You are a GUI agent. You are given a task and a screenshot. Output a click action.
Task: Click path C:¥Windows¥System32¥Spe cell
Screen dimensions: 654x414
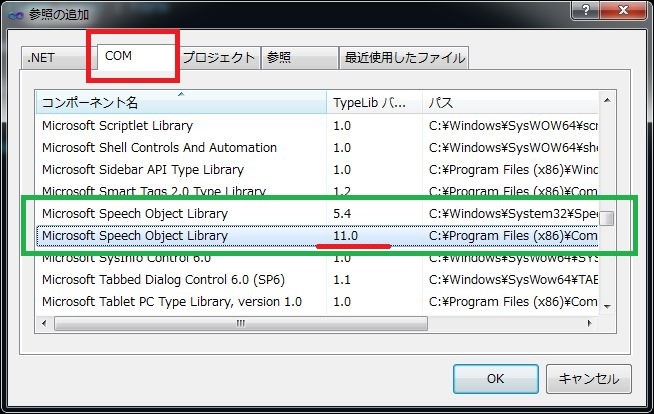click(513, 213)
